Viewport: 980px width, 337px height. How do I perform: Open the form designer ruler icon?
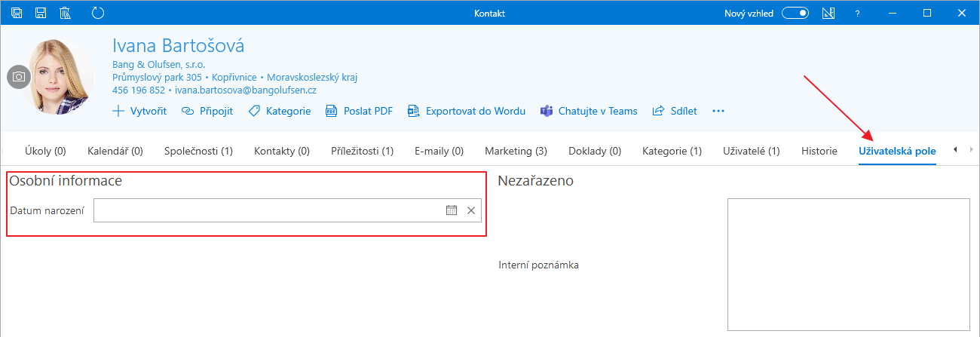828,13
